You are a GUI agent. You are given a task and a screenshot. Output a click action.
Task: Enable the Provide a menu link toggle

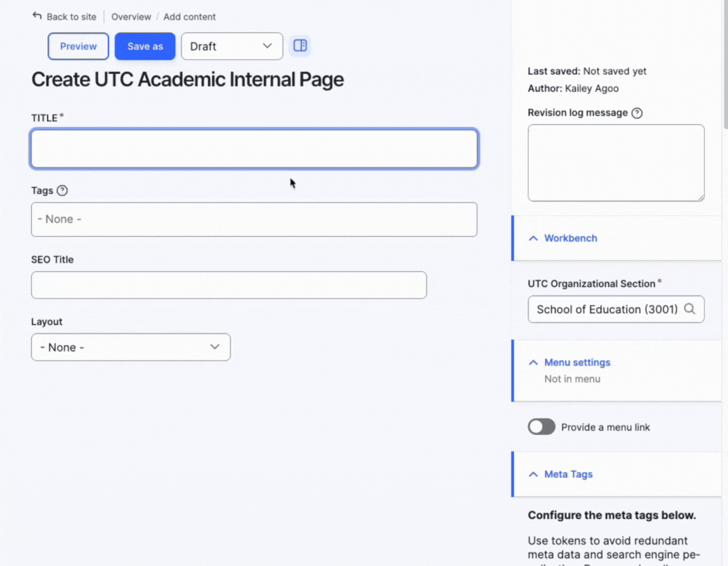(x=542, y=427)
